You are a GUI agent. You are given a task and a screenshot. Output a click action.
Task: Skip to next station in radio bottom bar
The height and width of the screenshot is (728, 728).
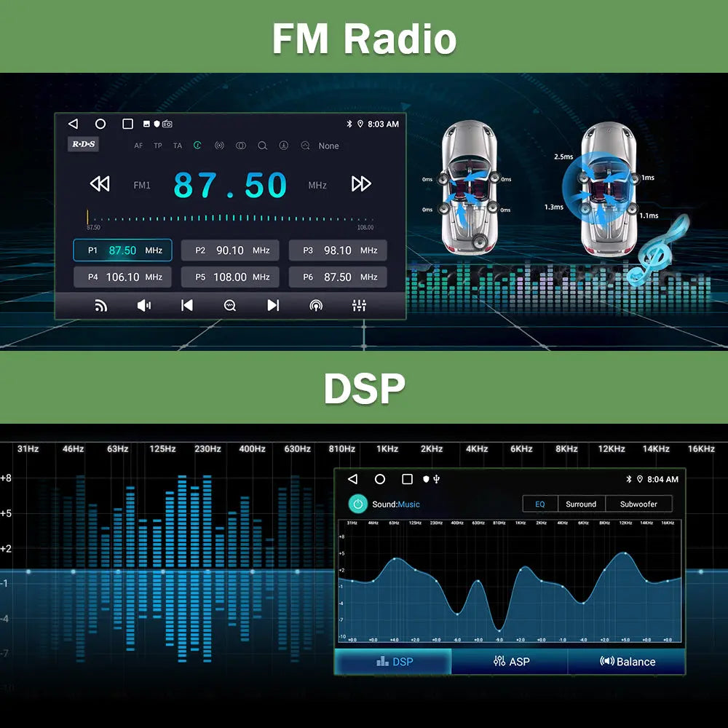pos(273,306)
